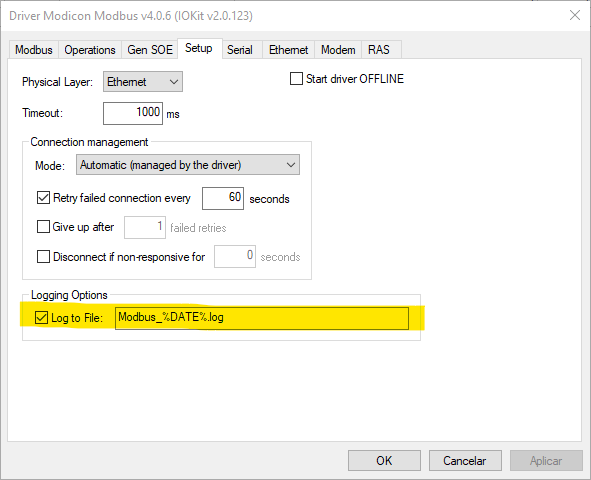The image size is (591, 480).
Task: Go to the Serial tab
Action: [x=240, y=50]
